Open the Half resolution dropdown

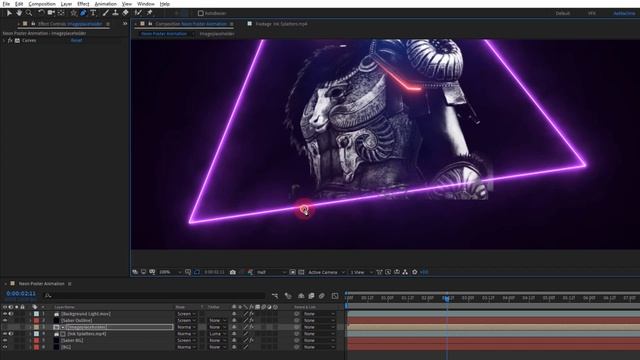pyautogui.click(x=271, y=272)
